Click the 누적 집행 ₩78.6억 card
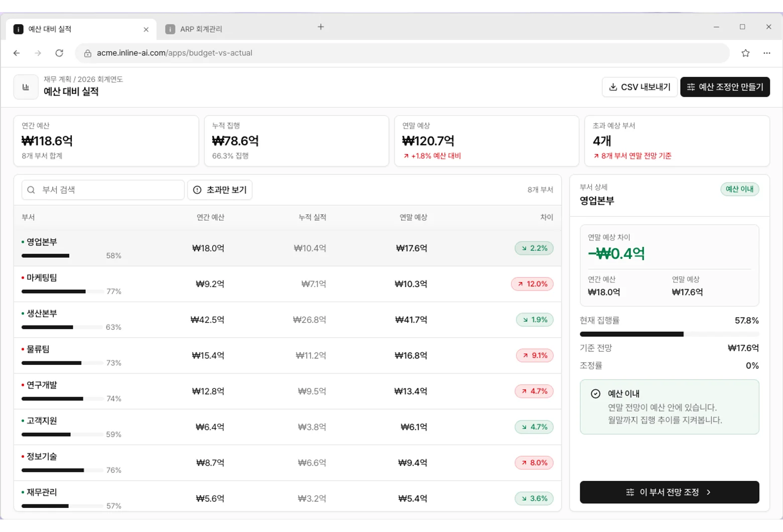 click(296, 141)
